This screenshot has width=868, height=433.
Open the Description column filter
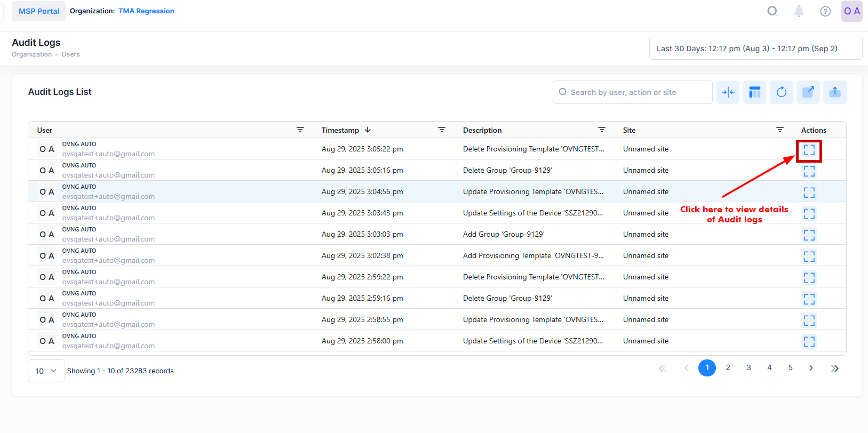tap(601, 130)
